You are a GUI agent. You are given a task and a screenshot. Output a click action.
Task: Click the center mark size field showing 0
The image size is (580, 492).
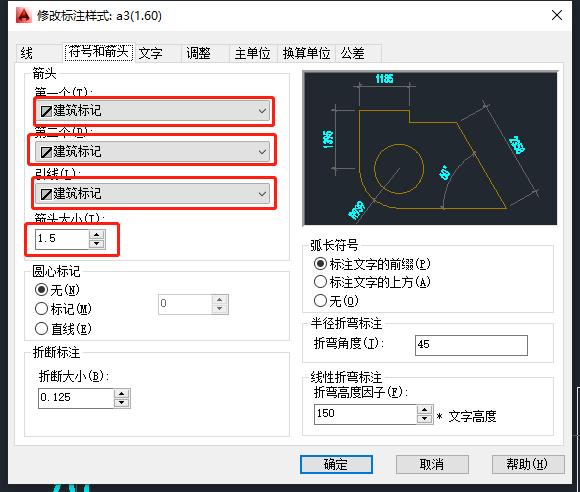click(x=185, y=304)
